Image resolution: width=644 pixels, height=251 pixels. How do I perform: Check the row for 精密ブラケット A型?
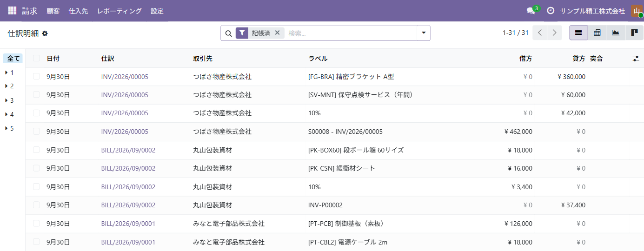tap(36, 76)
